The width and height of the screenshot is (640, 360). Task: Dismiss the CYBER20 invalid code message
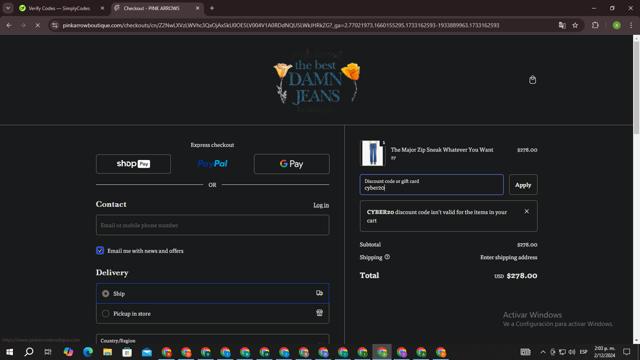[527, 211]
